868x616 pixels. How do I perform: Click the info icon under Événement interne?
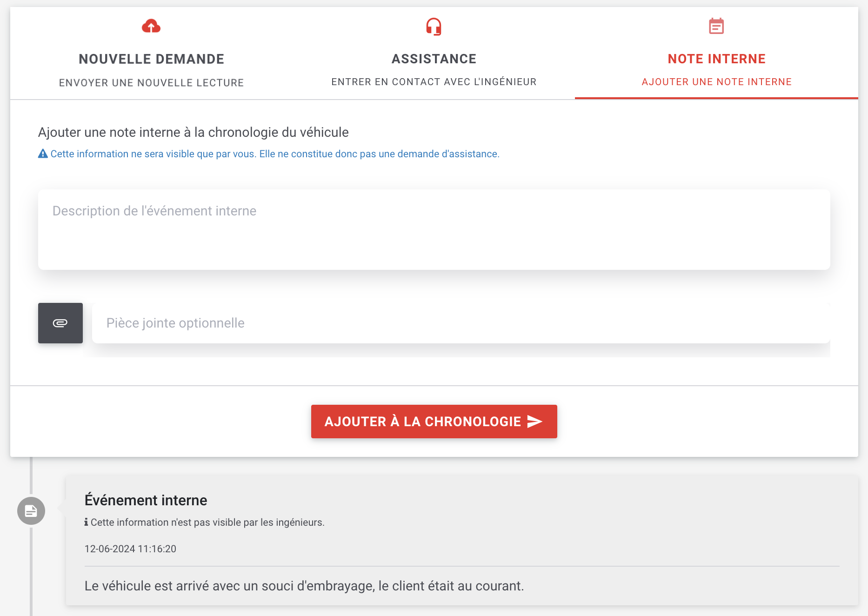[86, 522]
